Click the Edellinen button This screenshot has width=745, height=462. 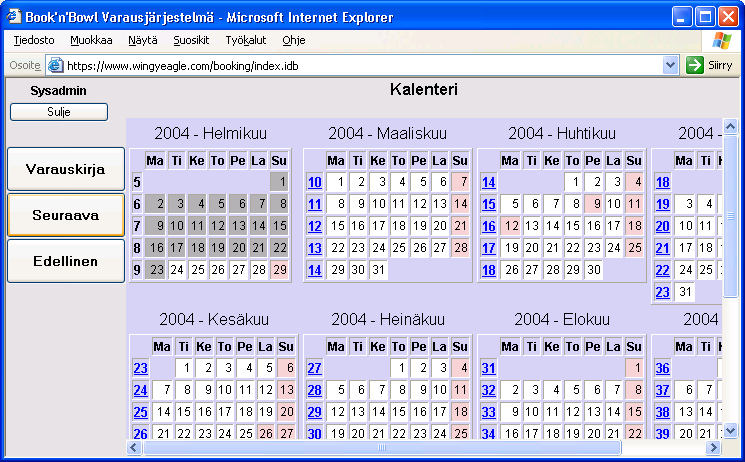pos(65,261)
